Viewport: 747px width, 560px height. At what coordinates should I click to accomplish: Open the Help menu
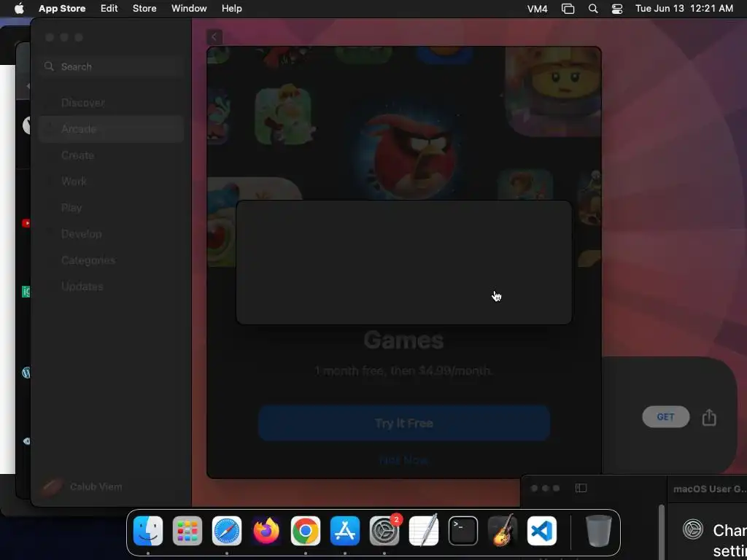point(231,9)
